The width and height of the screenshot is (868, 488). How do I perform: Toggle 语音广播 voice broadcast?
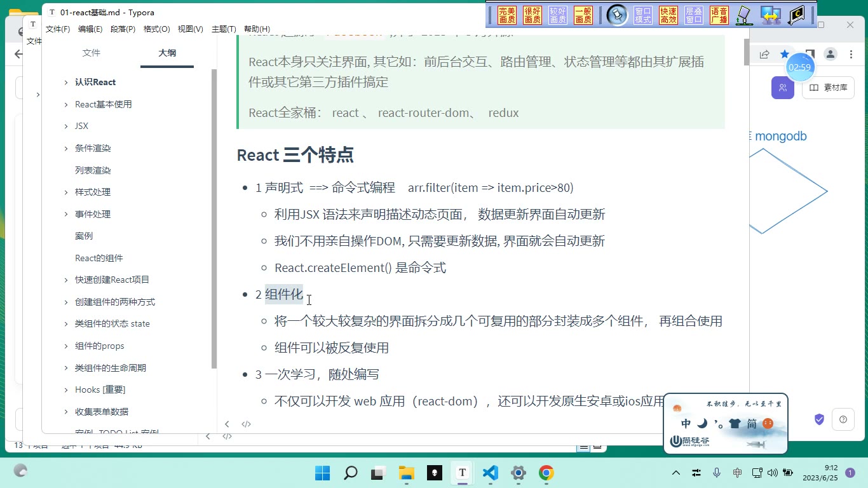point(719,15)
